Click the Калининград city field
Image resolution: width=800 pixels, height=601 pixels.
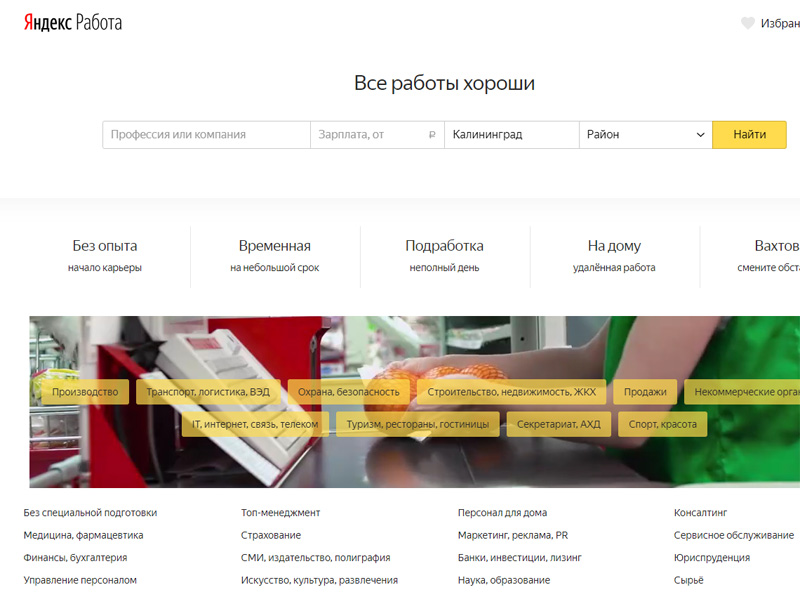[511, 135]
